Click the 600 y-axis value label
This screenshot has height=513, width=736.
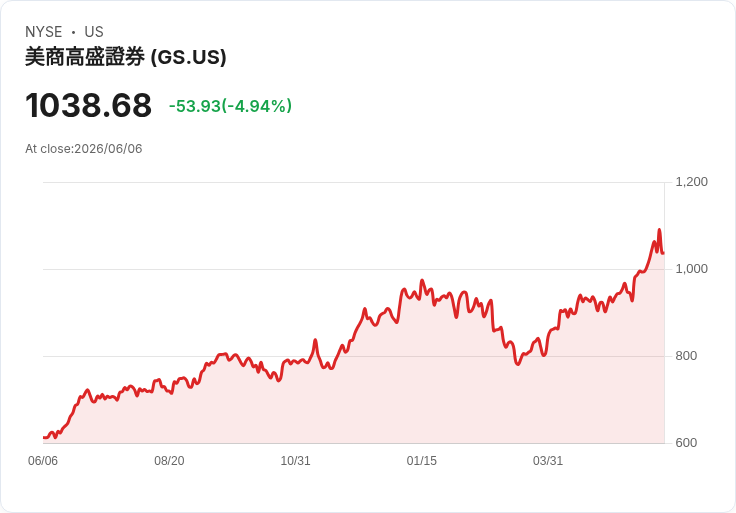(x=686, y=443)
